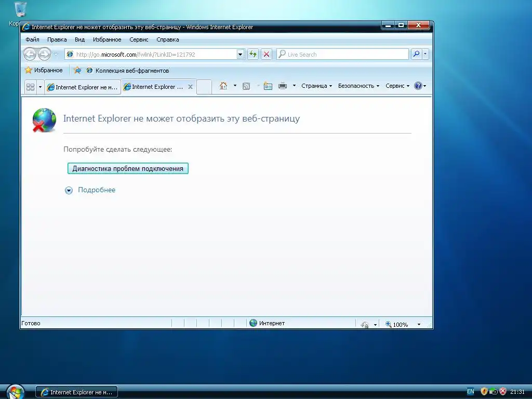Open the recent pages dropdown arrow

(56, 54)
